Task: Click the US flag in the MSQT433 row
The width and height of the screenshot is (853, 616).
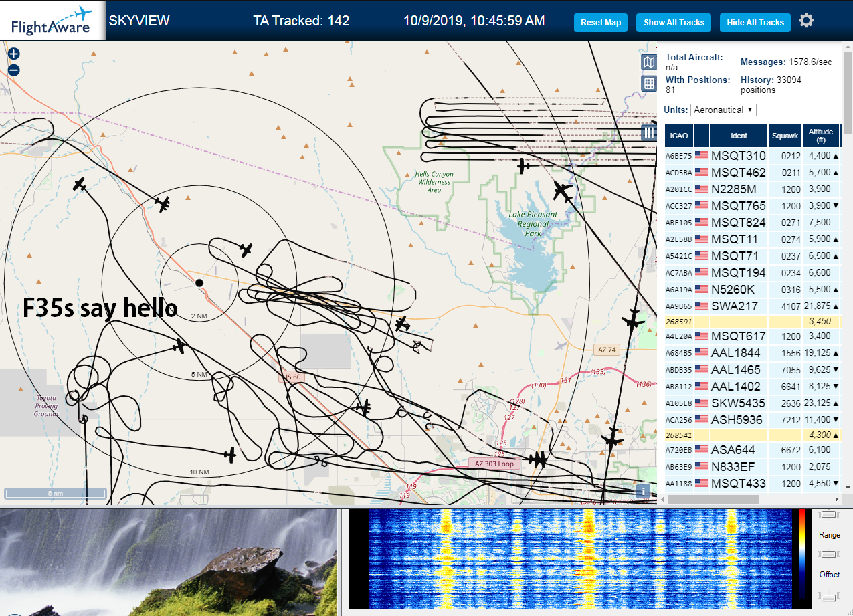Action: pyautogui.click(x=701, y=483)
